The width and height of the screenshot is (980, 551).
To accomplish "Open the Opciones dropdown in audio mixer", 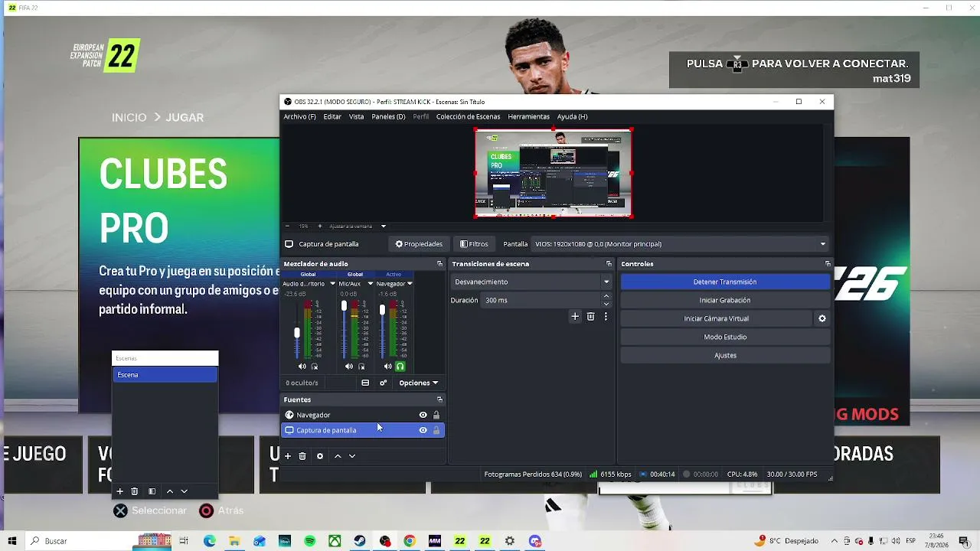I will click(x=419, y=383).
